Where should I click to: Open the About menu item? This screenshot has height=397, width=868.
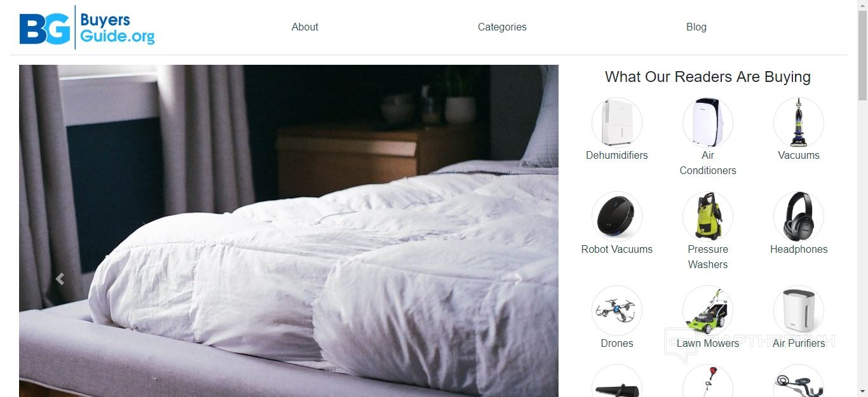tap(305, 27)
